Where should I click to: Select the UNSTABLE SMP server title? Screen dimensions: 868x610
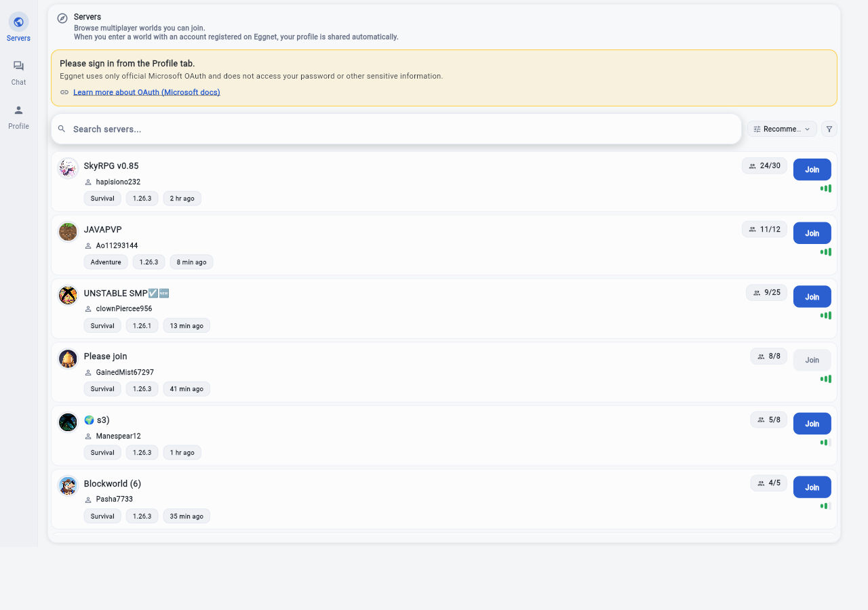pyautogui.click(x=126, y=293)
